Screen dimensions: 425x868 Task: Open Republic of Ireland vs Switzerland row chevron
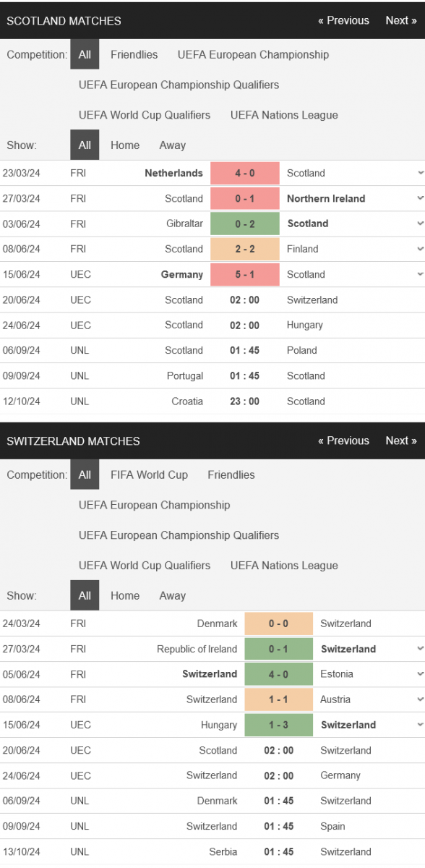(420, 649)
